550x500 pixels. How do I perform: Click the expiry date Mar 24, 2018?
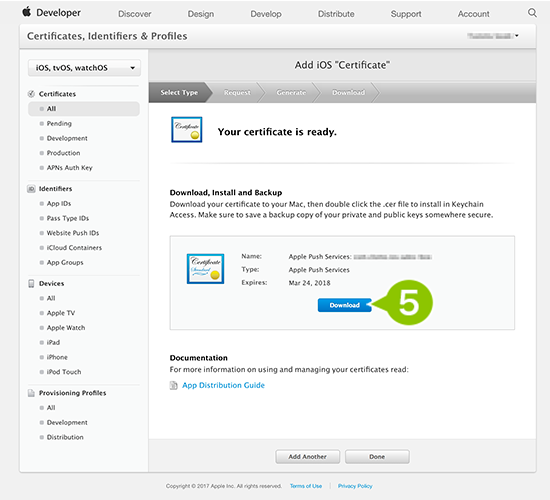point(309,283)
